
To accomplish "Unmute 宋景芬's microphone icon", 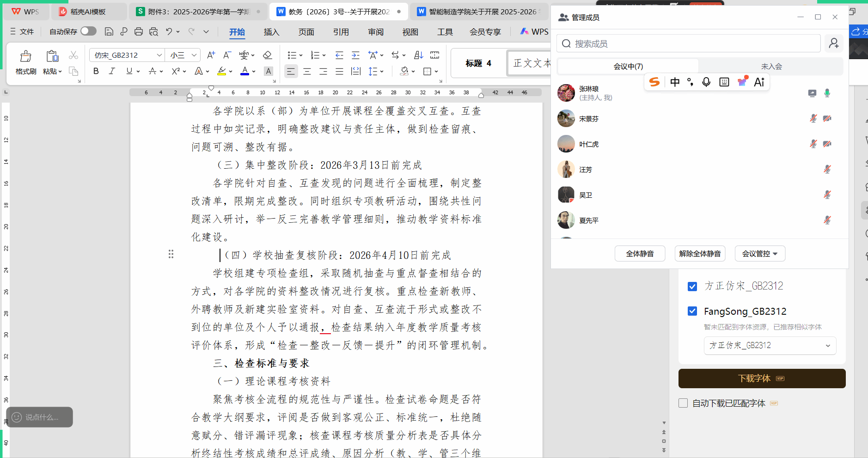I will 813,119.
